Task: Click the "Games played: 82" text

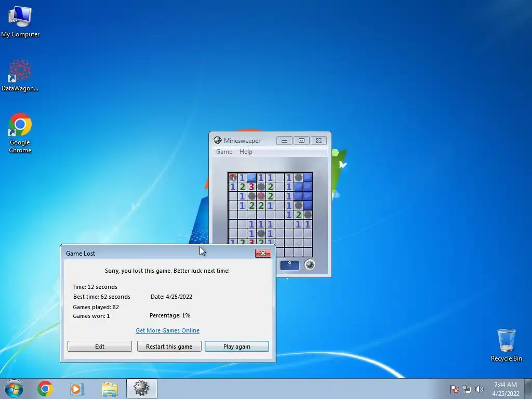Action: (x=96, y=307)
